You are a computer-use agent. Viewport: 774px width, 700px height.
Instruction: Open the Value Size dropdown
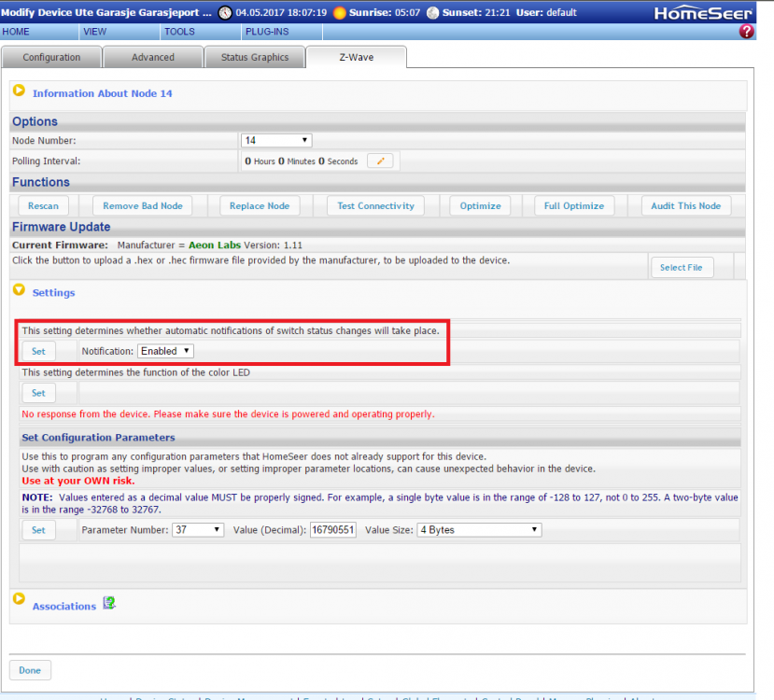click(479, 529)
